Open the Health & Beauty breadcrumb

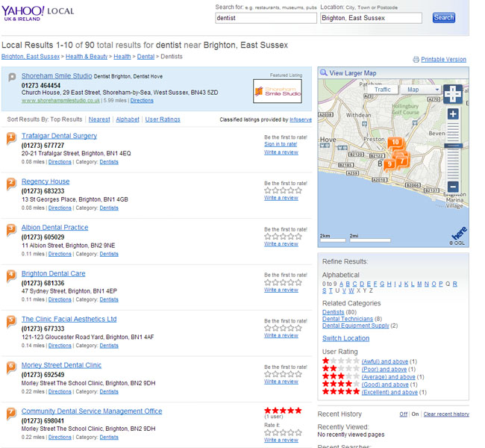coord(87,57)
